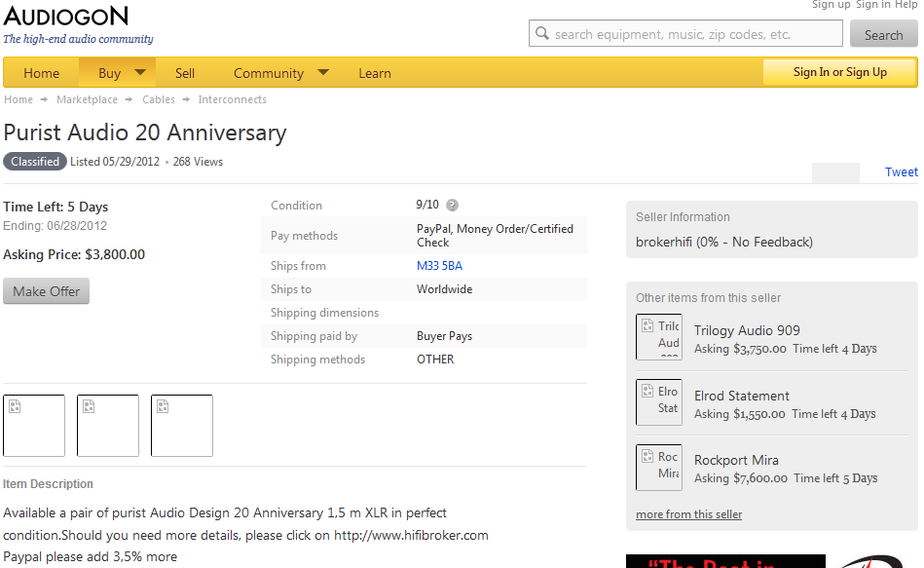Image resolution: width=924 pixels, height=568 pixels.
Task: Open the first broken item photo thumbnail
Action: click(x=34, y=425)
